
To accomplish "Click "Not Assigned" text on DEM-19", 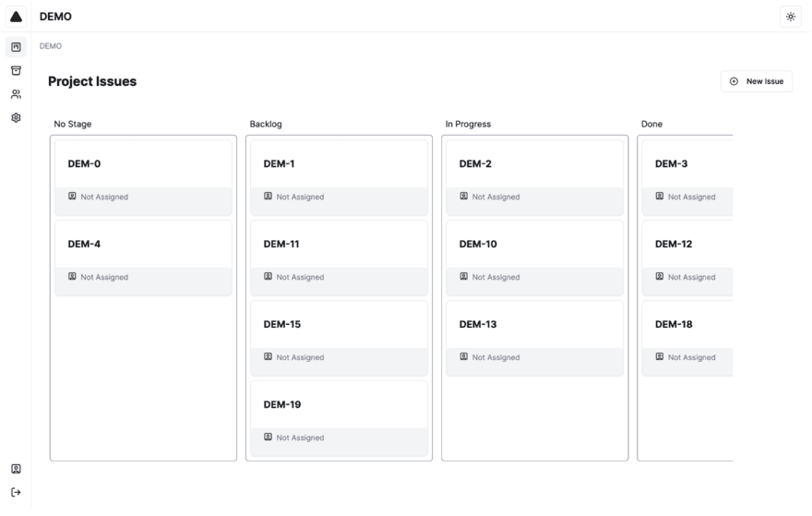I will click(300, 438).
